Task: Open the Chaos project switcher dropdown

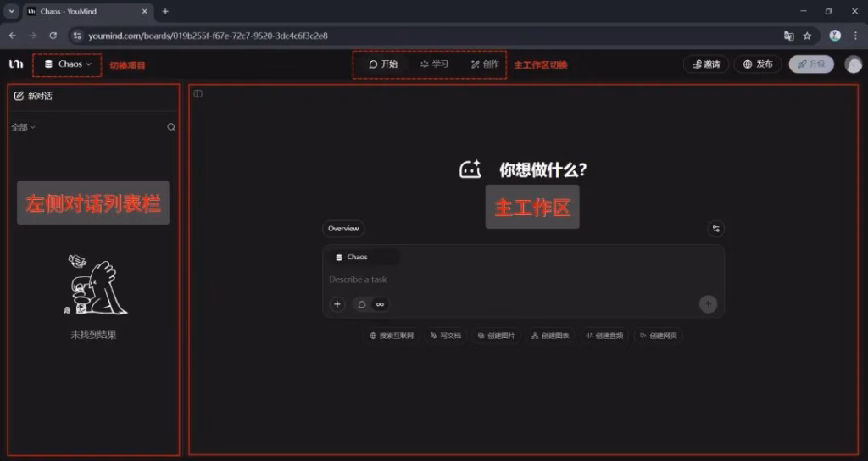Action: 68,64
